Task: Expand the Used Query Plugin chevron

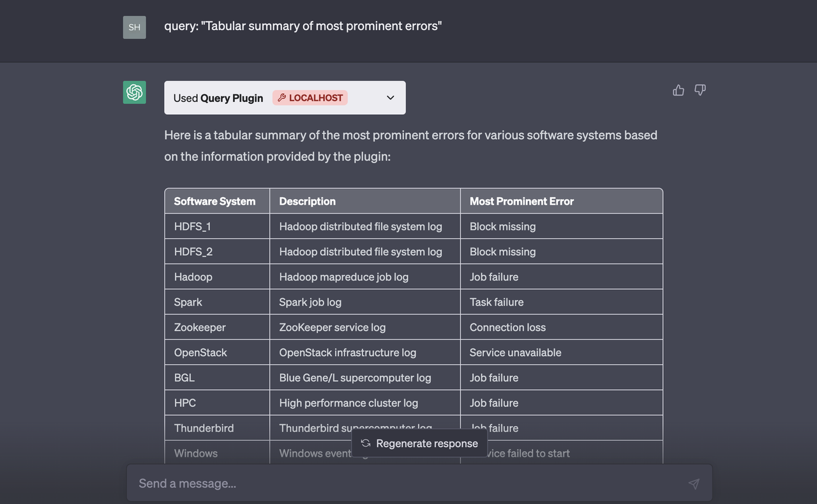Action: pos(391,98)
